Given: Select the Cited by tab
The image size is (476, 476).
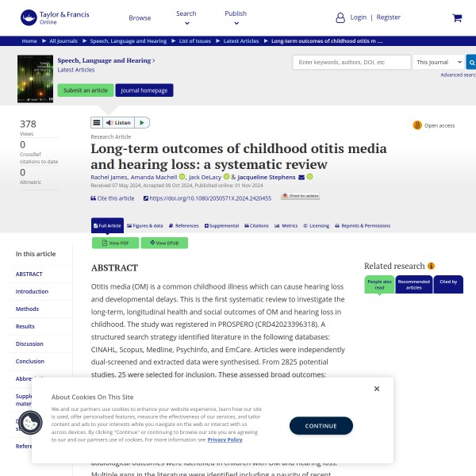Looking at the screenshot, I should (x=448, y=284).
